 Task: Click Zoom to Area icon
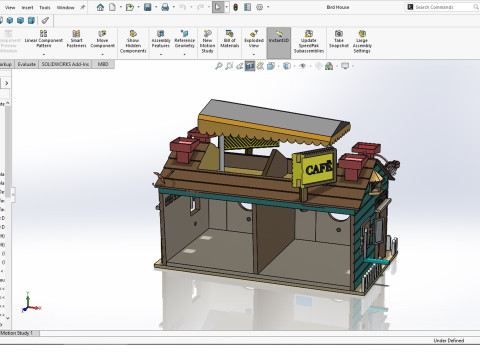tap(229, 66)
